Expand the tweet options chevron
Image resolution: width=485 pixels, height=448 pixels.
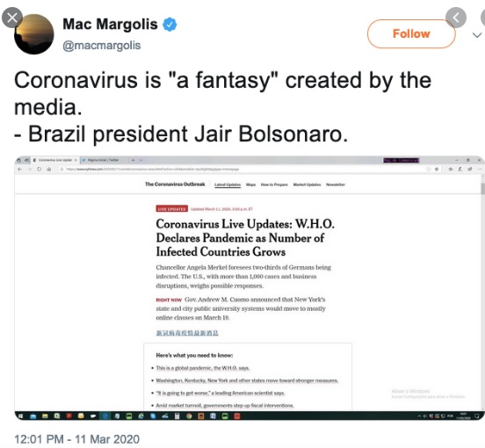[477, 35]
